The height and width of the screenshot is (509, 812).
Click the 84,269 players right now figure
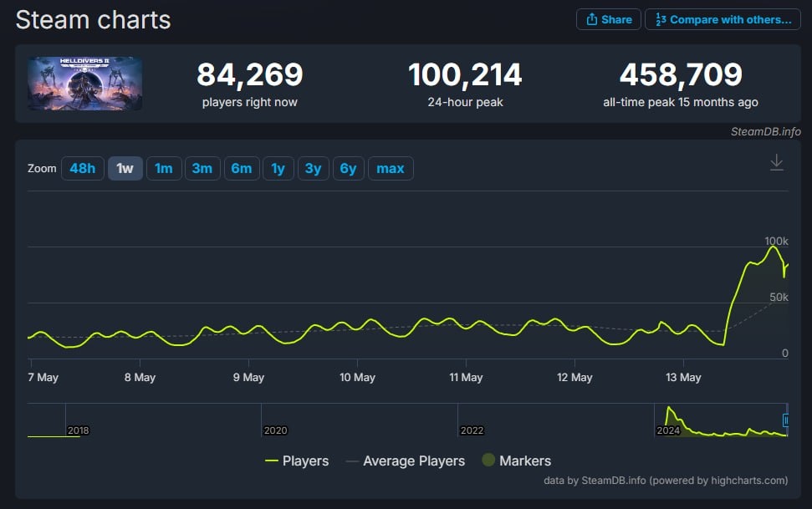[x=249, y=74]
